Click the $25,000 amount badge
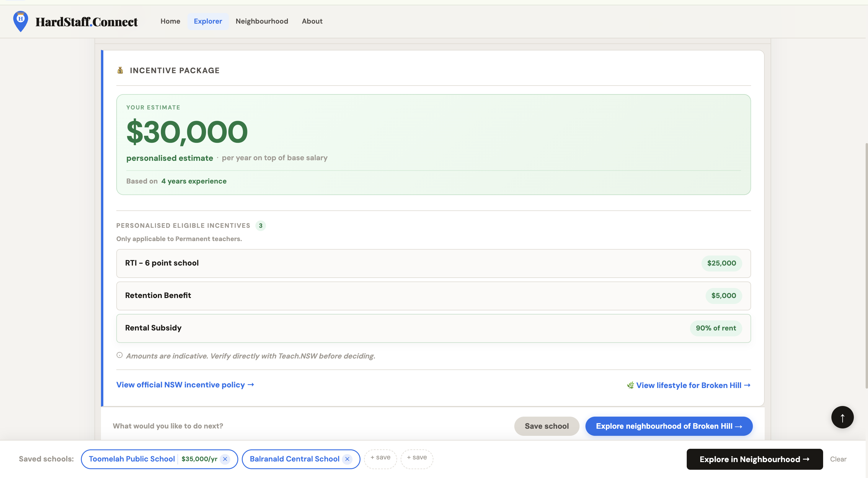The image size is (868, 478). [722, 263]
